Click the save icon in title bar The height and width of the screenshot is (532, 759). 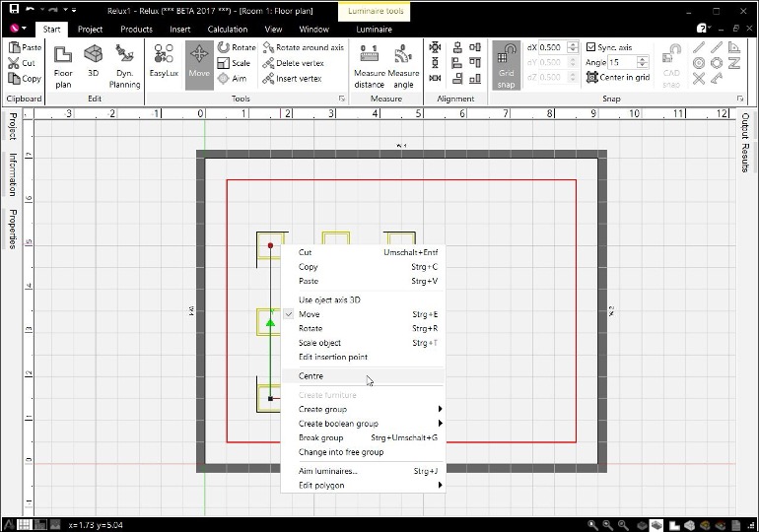[14, 9]
